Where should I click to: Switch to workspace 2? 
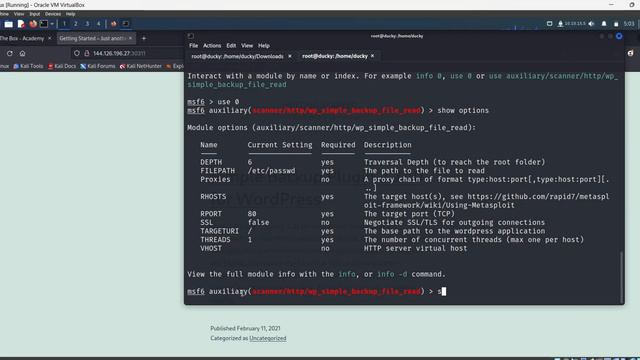(76, 24)
